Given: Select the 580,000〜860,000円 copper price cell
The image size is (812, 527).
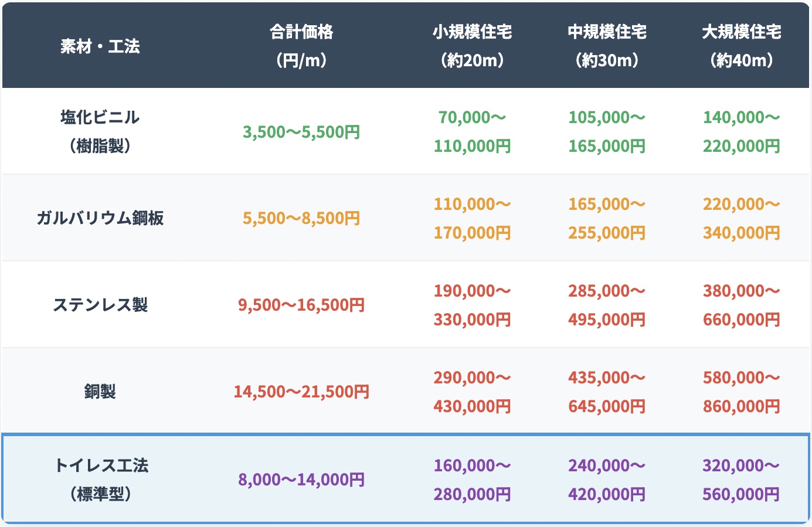Looking at the screenshot, I should click(x=742, y=392).
